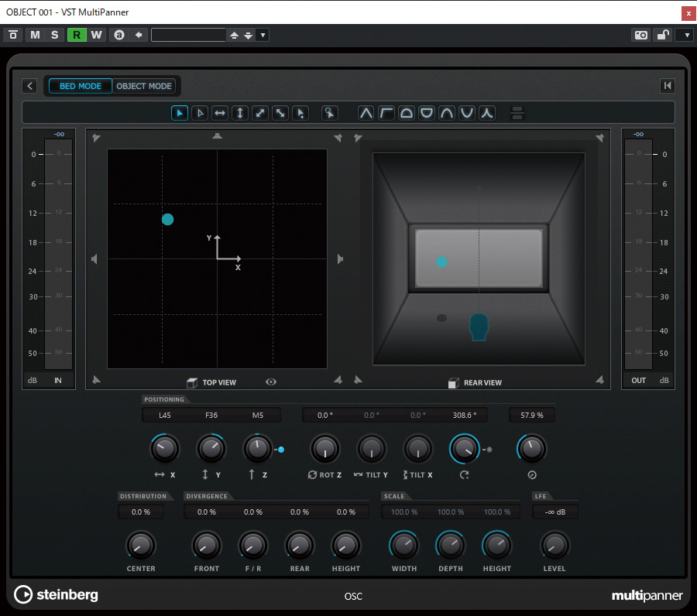Click the bypass effect icon
Image resolution: width=697 pixels, height=616 pixels.
pyautogui.click(x=13, y=35)
